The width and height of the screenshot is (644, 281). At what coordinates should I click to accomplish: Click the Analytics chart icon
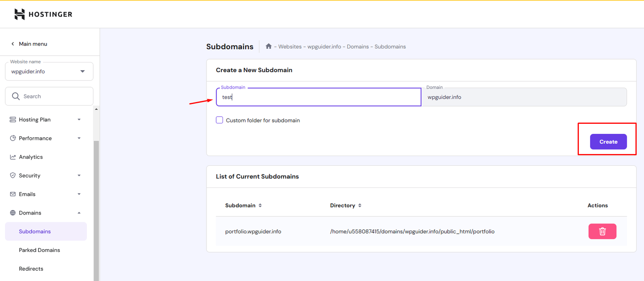tap(13, 157)
